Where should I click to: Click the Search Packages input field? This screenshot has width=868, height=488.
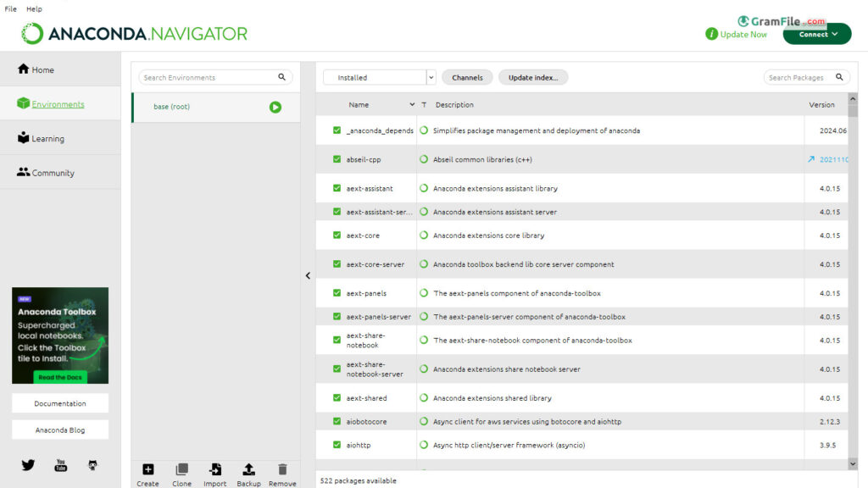[797, 77]
